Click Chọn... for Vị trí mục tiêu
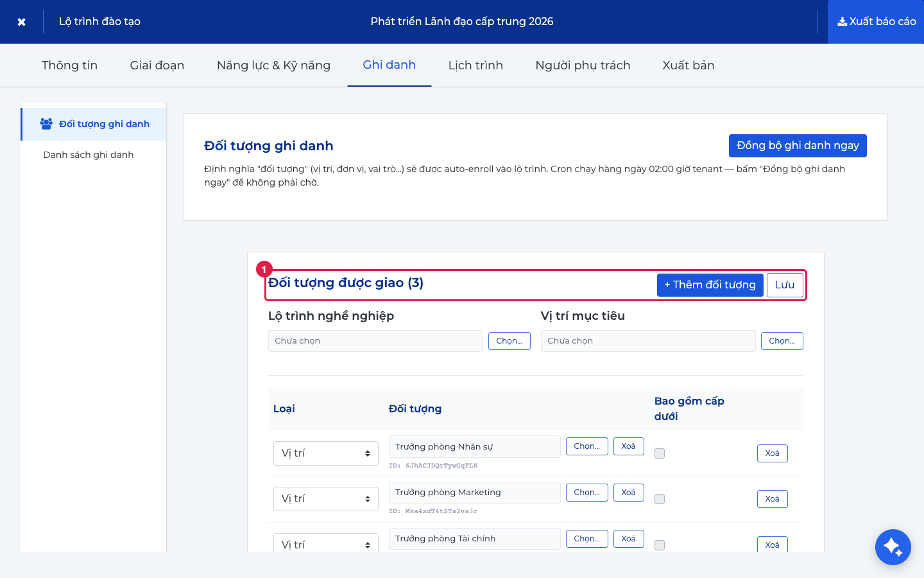This screenshot has width=924, height=578. click(x=782, y=341)
